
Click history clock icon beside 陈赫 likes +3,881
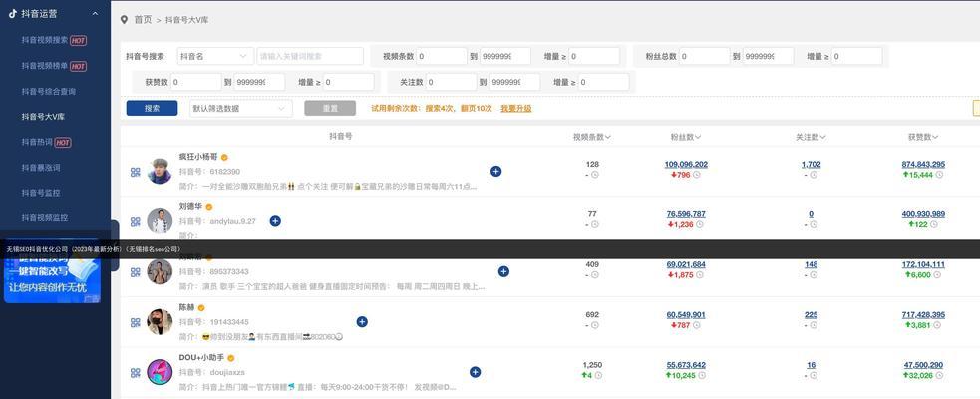point(939,325)
